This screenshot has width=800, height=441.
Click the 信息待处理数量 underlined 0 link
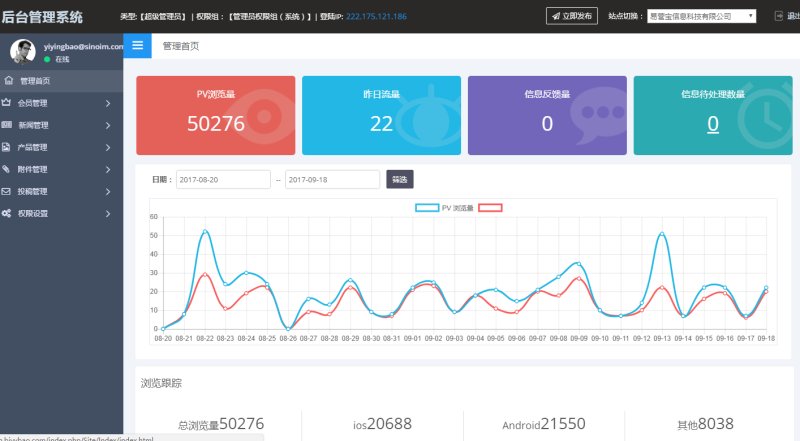tap(713, 124)
